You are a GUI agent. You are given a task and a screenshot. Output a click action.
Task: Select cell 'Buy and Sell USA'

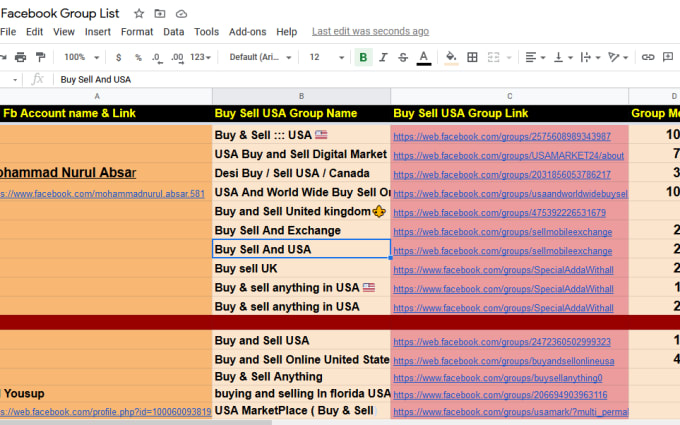[301, 340]
